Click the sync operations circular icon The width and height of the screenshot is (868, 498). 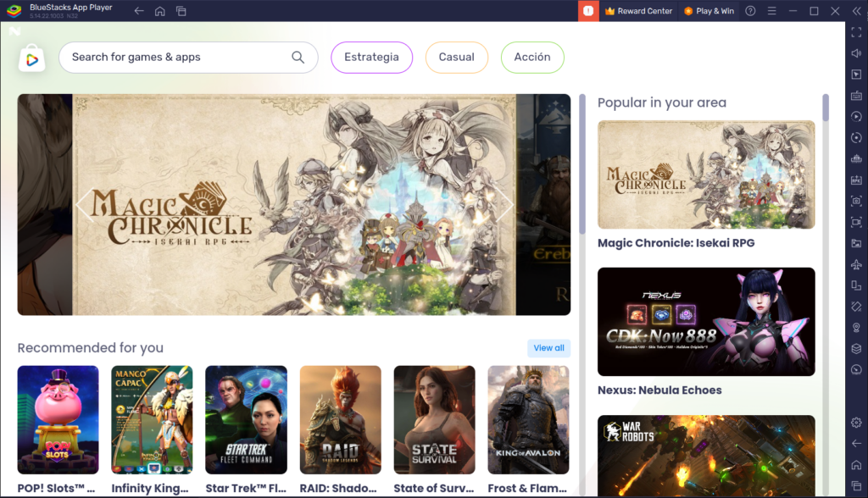point(856,138)
